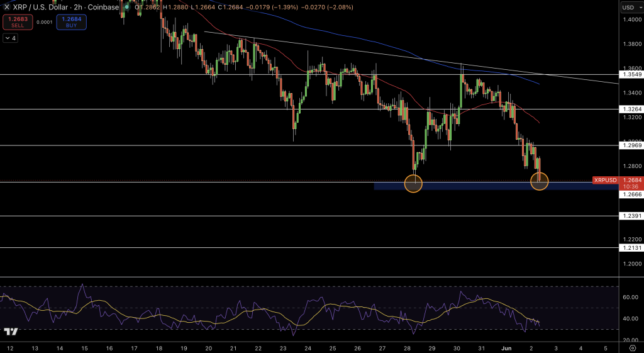Click date 15 on the time axis
Viewport: 644px width, 353px height.
84,348
